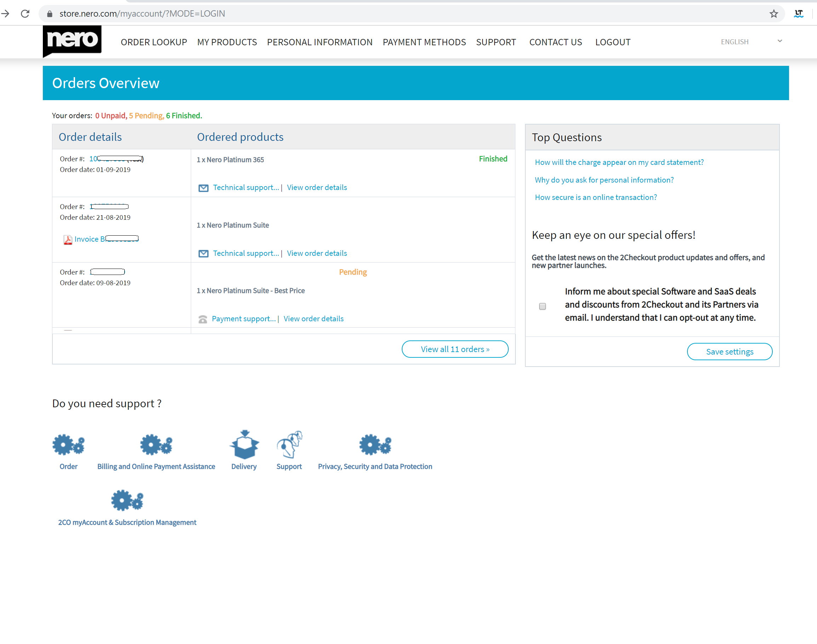Open Billing and Online Payment Assistance icon
817x644 pixels.
click(x=156, y=445)
